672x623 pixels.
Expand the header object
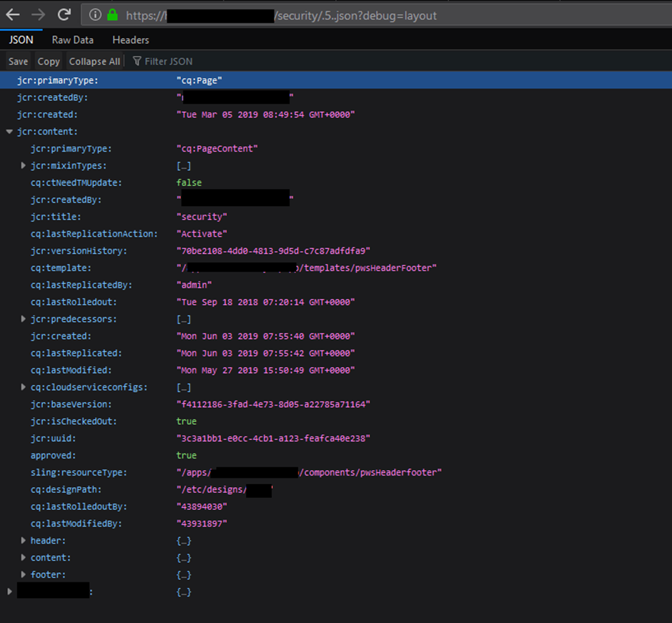point(23,541)
